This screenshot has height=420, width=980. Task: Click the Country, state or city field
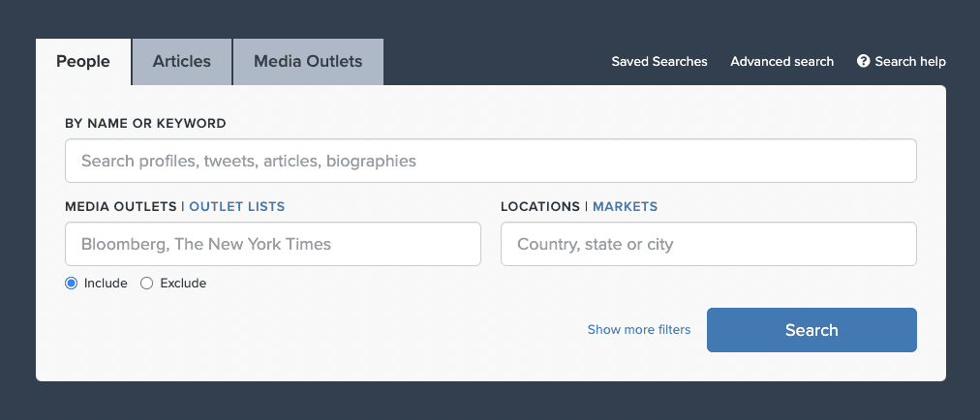[x=709, y=244]
